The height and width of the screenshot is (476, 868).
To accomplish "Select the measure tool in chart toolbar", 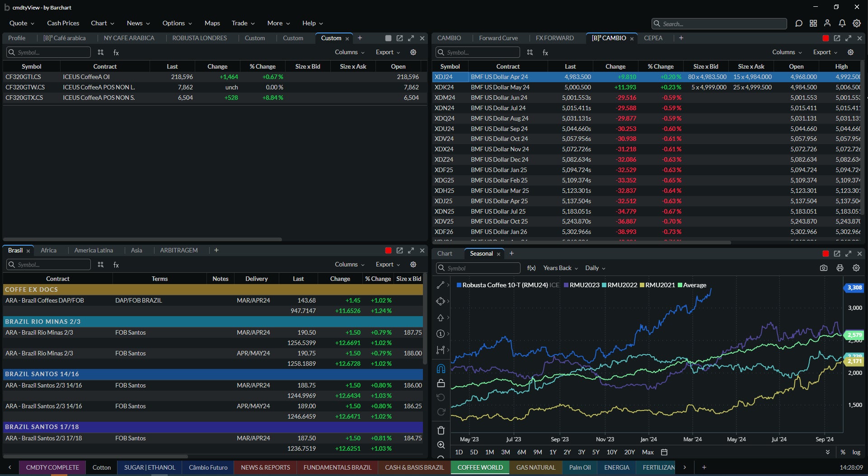I will [x=441, y=350].
